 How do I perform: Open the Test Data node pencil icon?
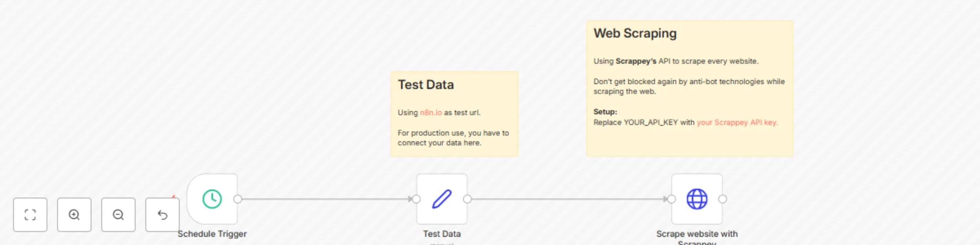pyautogui.click(x=442, y=199)
